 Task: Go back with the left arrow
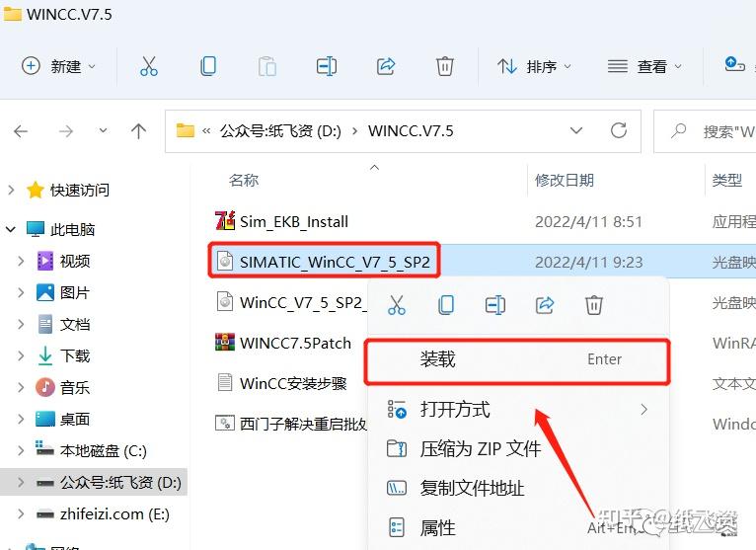click(x=21, y=131)
